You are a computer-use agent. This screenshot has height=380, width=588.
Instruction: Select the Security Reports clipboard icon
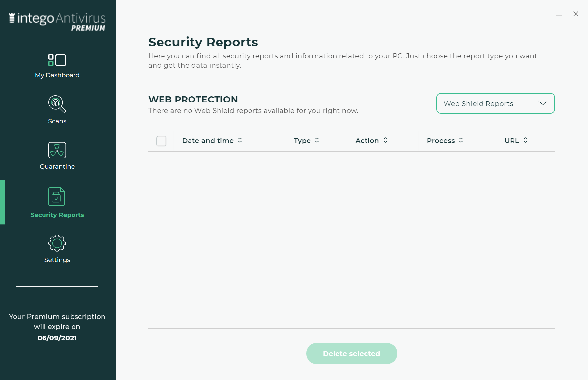(57, 196)
